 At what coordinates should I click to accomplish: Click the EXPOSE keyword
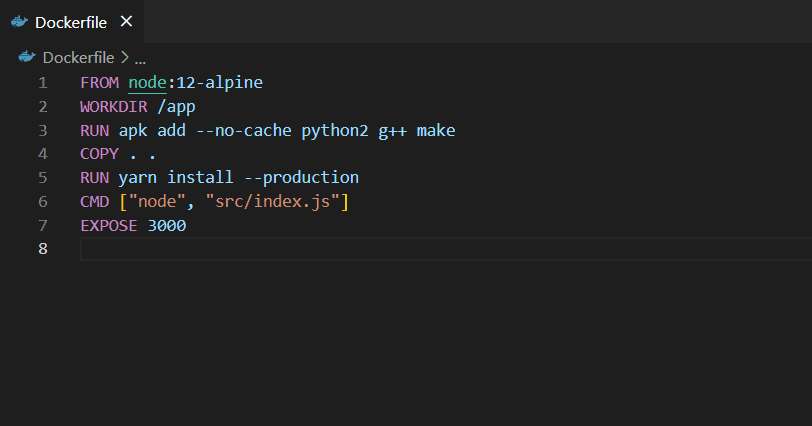(x=109, y=226)
